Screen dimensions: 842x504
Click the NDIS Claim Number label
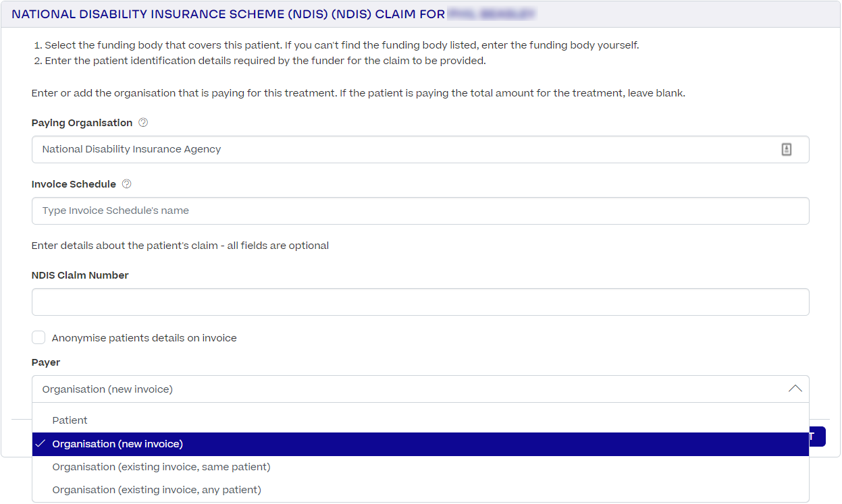(80, 275)
